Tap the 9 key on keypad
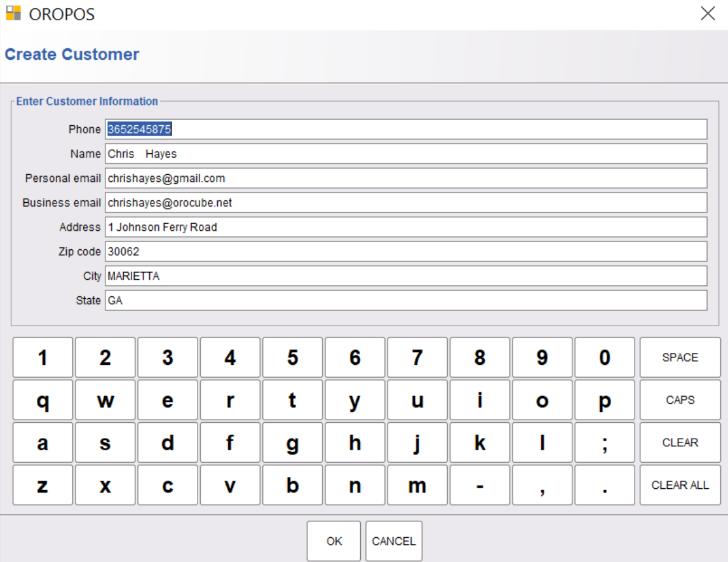728x562 pixels. tap(543, 358)
